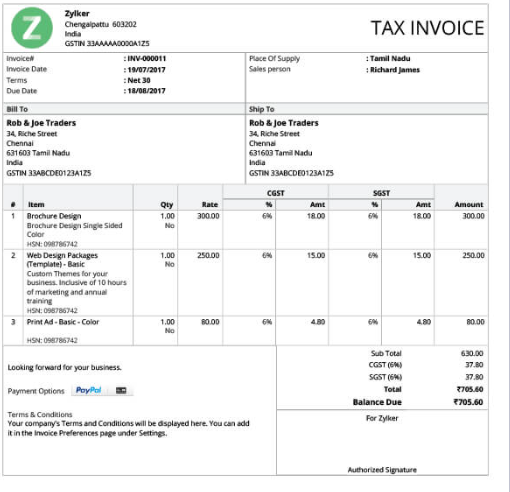Click the Total amount ₹705.60
Screen dimensions: 510x492
click(x=470, y=389)
